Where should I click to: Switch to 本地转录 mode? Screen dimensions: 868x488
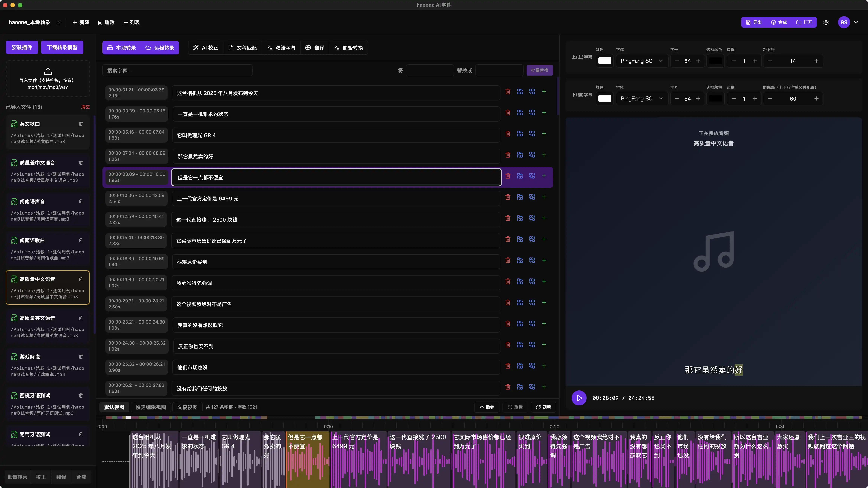pos(122,48)
